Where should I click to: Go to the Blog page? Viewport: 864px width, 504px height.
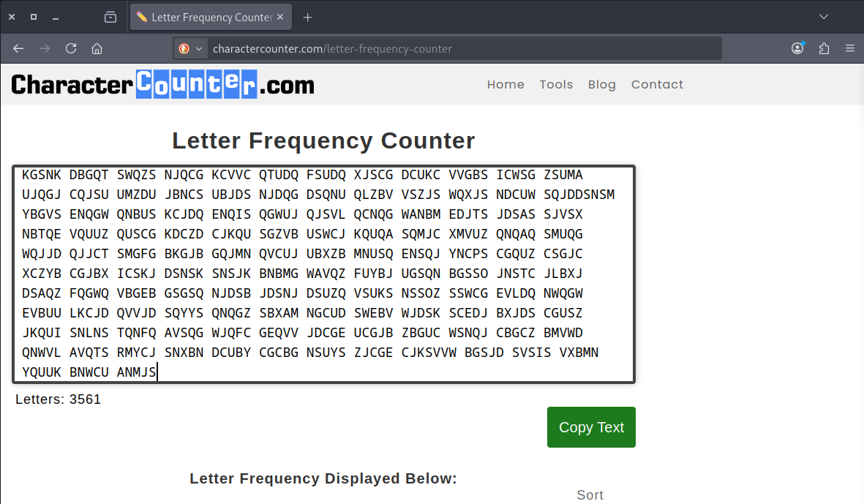tap(601, 84)
